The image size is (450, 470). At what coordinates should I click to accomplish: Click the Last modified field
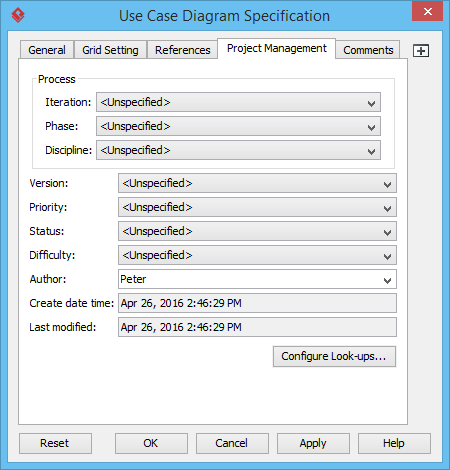tap(257, 327)
